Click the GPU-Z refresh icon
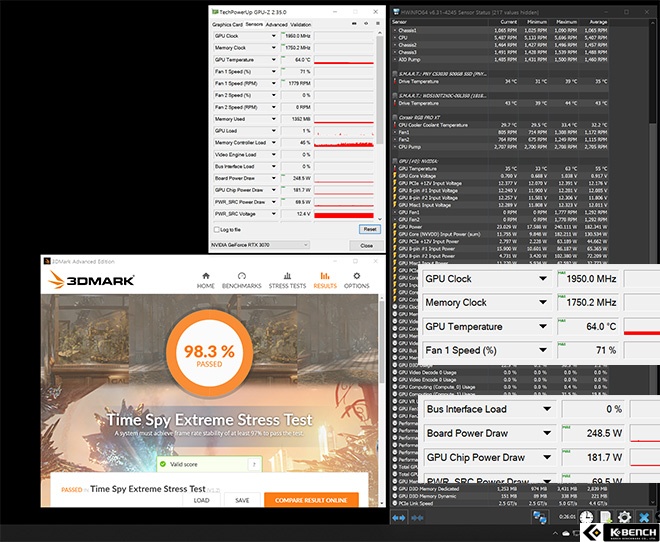 366,24
